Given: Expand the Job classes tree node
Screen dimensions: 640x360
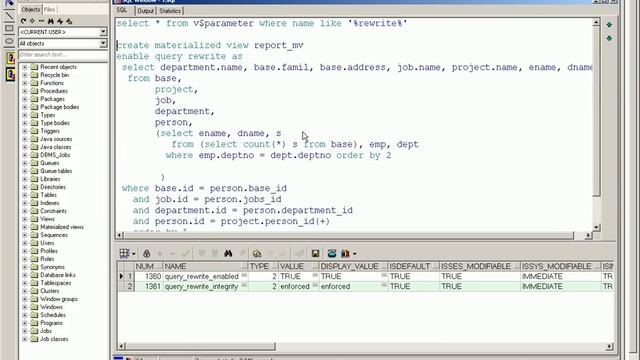Looking at the screenshot, I should pos(24,339).
